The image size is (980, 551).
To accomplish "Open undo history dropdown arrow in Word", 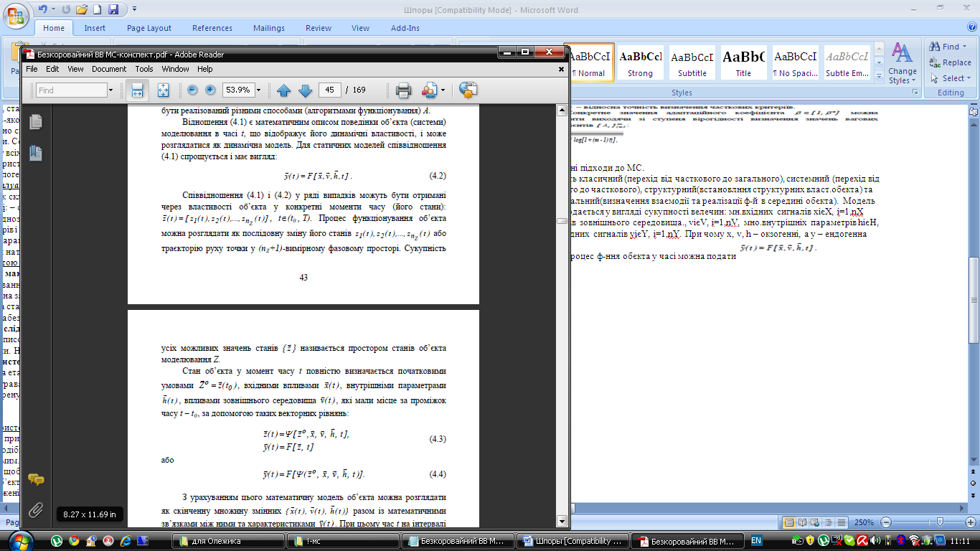I will (x=52, y=10).
